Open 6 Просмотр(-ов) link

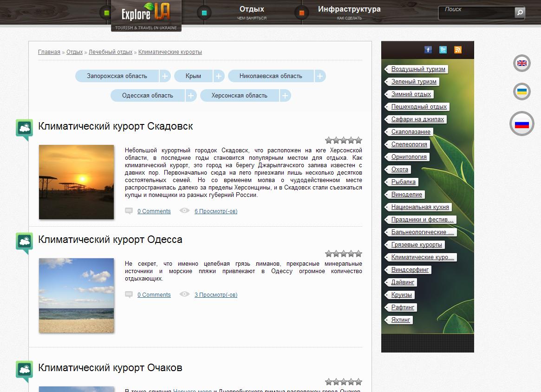coord(216,211)
